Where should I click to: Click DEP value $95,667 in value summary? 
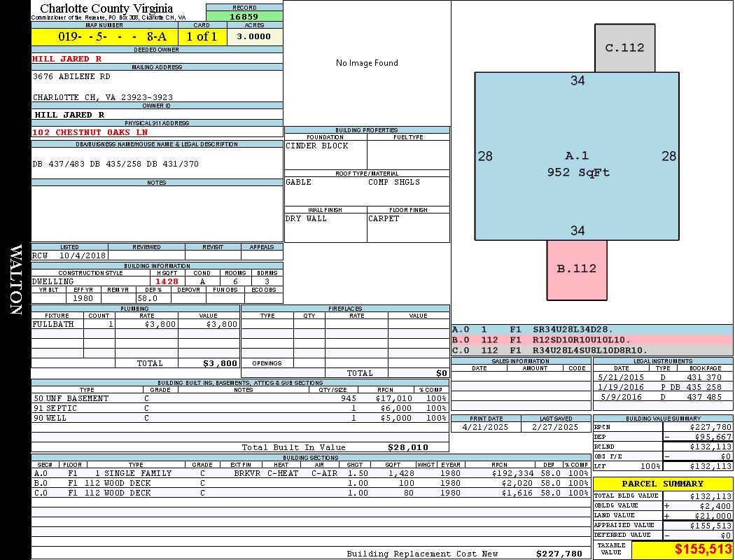(713, 437)
